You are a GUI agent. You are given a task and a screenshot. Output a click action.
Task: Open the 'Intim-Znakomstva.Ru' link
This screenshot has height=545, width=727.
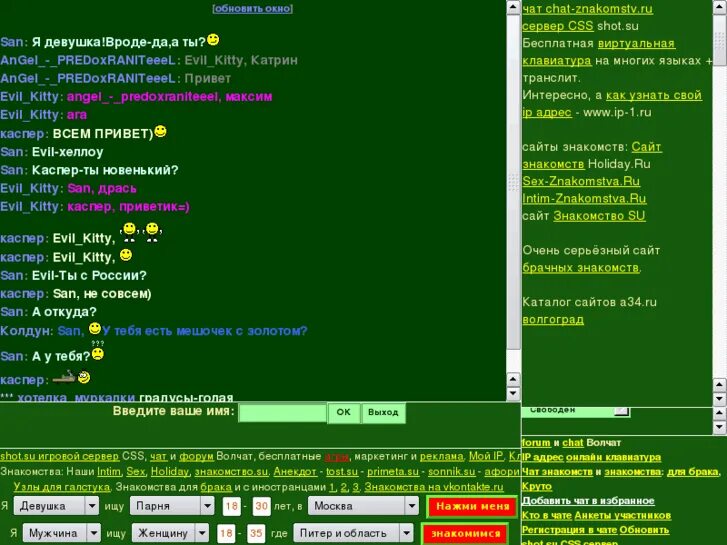pyautogui.click(x=584, y=199)
